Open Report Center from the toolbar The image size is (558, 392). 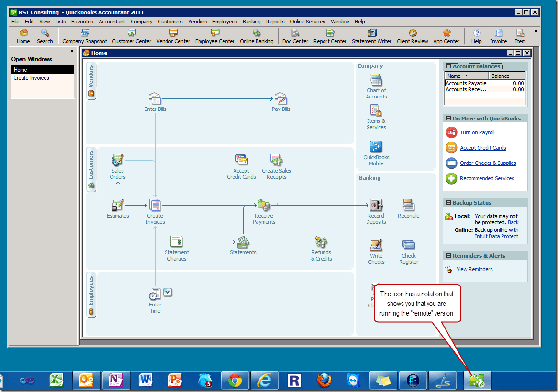[330, 37]
